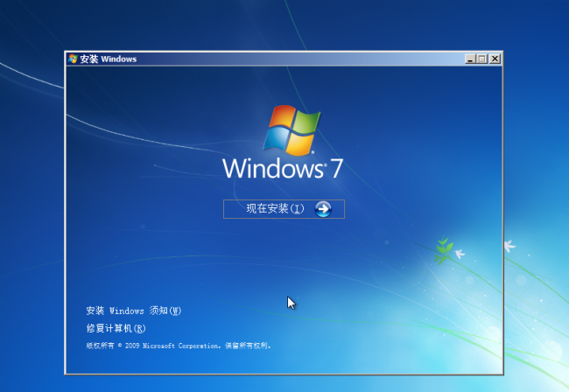Click the blue arrow icon beside 现在安装

coord(323,209)
